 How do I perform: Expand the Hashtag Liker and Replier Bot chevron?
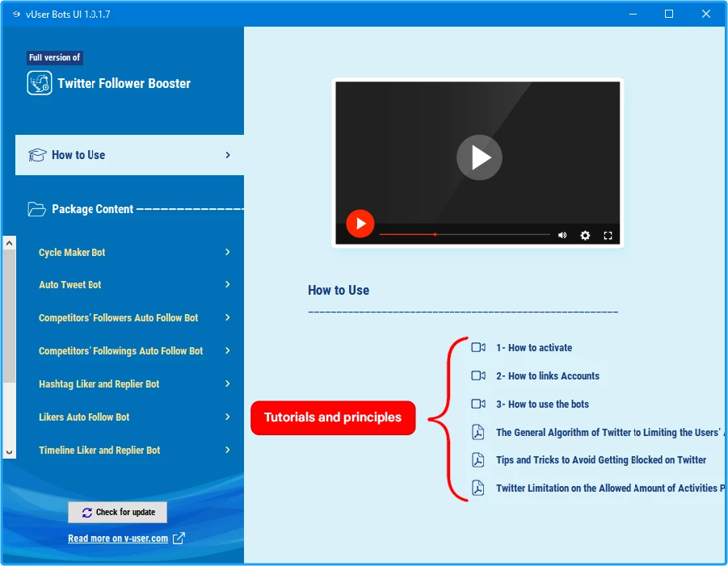point(228,384)
